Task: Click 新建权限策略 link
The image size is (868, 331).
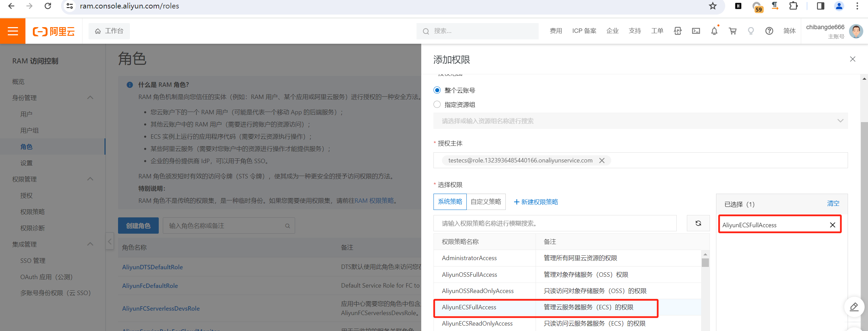Action: tap(536, 202)
